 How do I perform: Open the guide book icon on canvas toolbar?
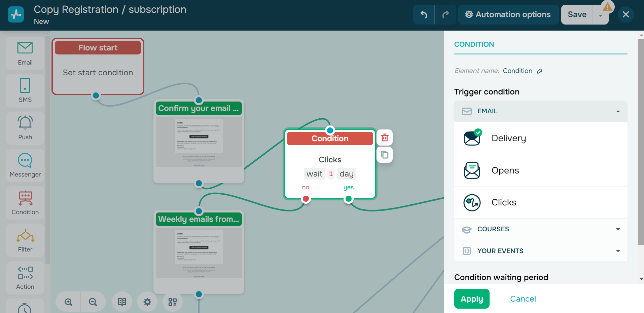122,302
